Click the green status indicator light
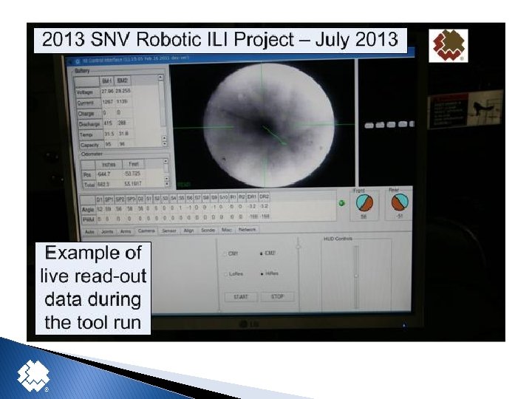532x399 pixels. [341, 203]
